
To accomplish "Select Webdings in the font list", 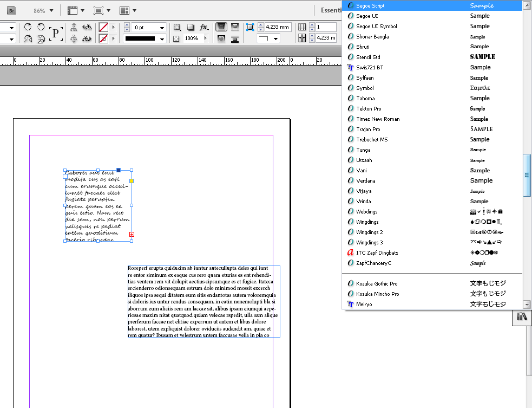I will pyautogui.click(x=432, y=212).
